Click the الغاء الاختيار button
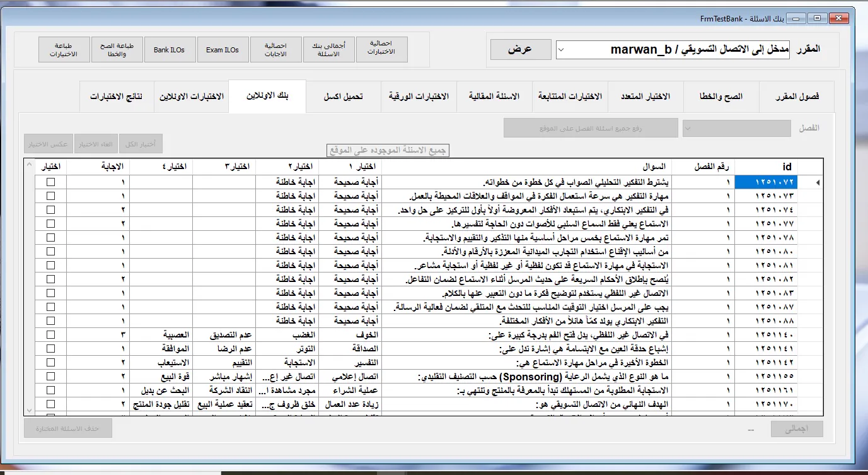This screenshot has height=475, width=868. [x=96, y=144]
